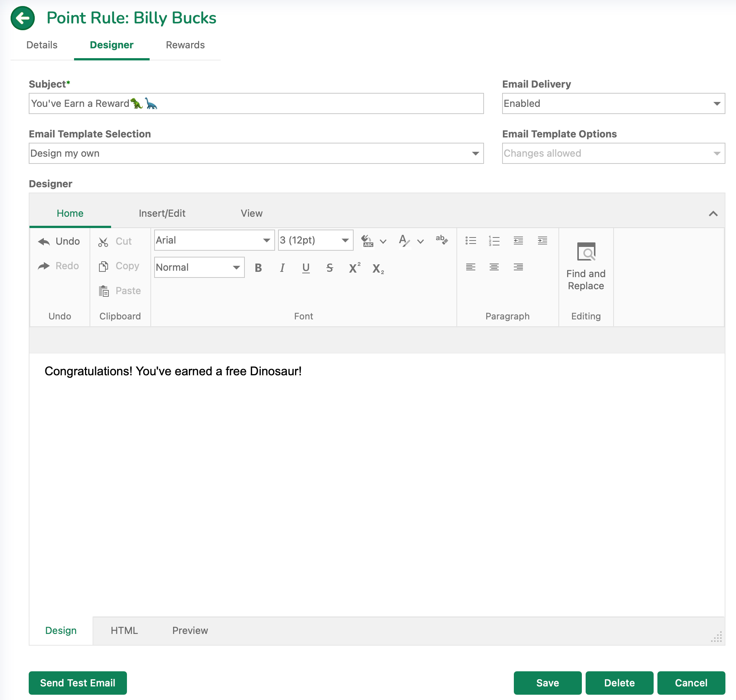Apply the text highlight color tool
Viewport: 736px width, 700px height.
[367, 241]
